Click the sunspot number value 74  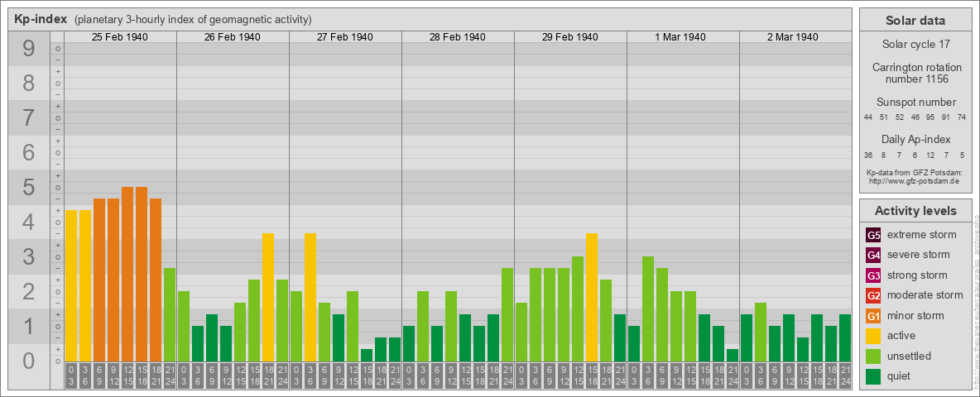[x=962, y=117]
